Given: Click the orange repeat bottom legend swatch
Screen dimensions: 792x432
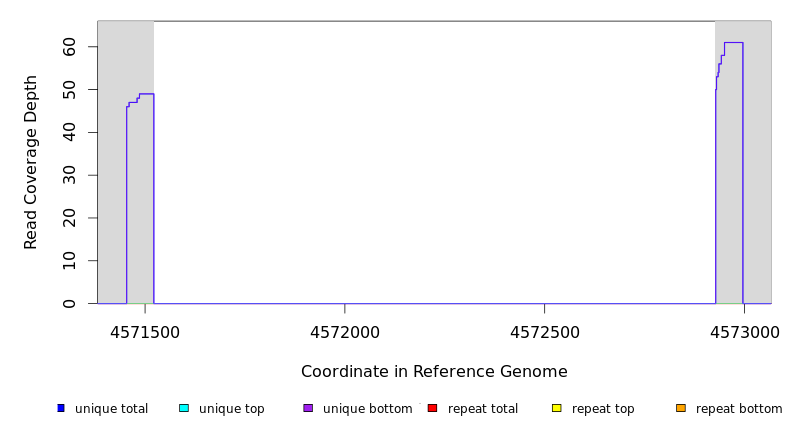Looking at the screenshot, I should pyautogui.click(x=681, y=408).
